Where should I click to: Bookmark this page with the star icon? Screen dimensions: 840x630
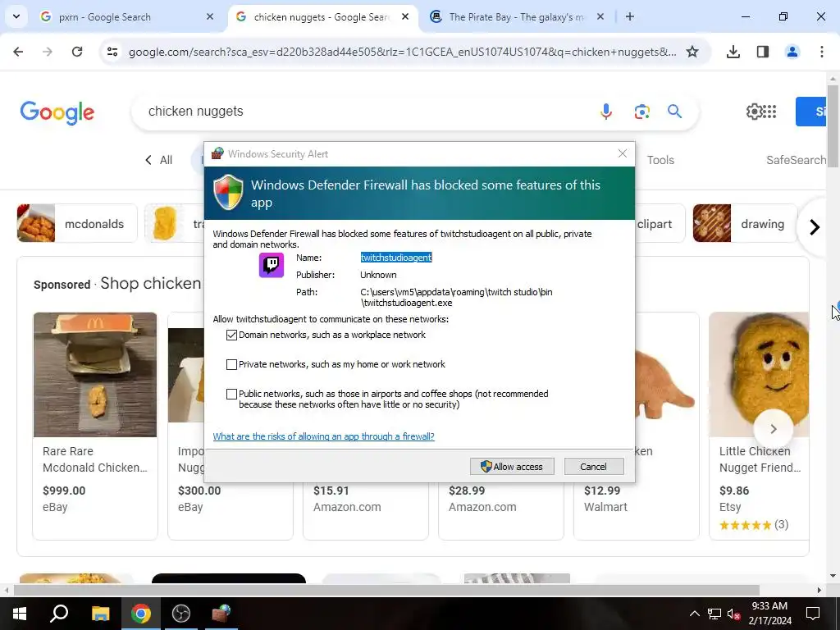coord(692,52)
